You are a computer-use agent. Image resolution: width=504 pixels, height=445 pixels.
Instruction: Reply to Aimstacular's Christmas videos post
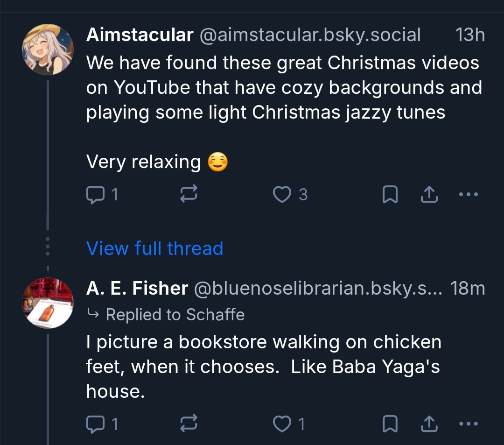96,195
